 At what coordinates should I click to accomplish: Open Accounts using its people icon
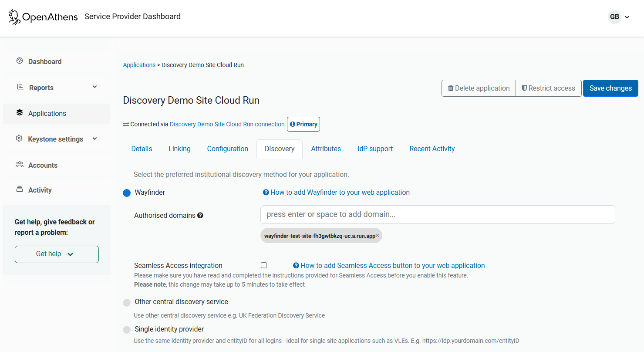[x=19, y=165]
